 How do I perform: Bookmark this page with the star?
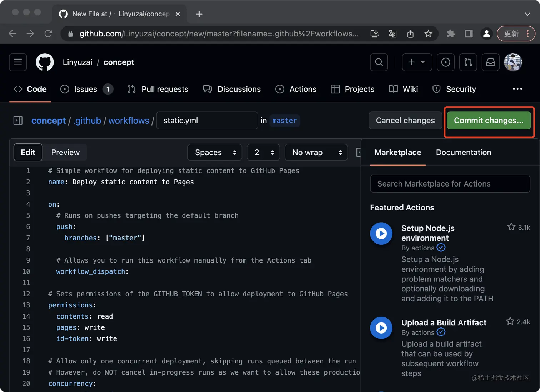(x=428, y=34)
